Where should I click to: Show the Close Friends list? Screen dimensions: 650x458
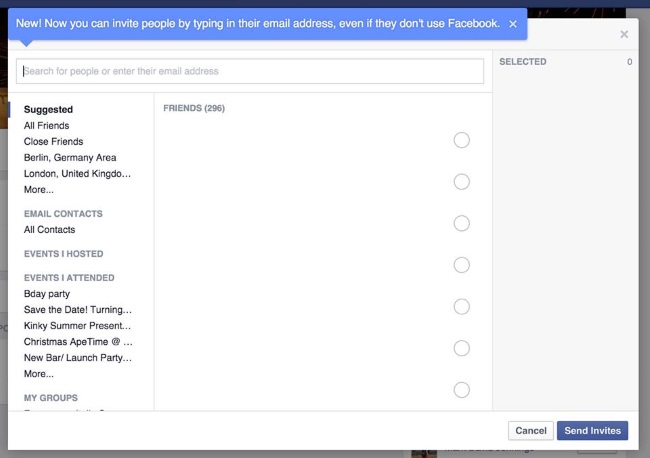[x=53, y=142]
